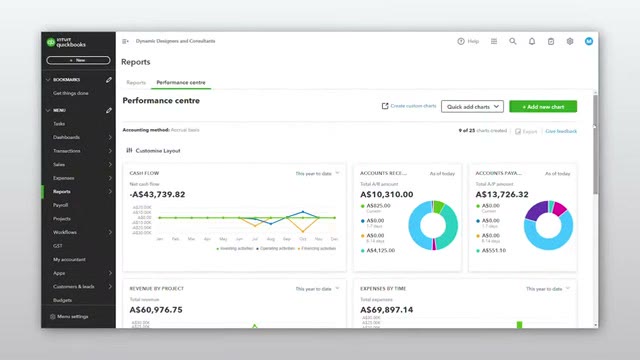
Task: Click total revenue A$60,976.75
Action: click(156, 310)
